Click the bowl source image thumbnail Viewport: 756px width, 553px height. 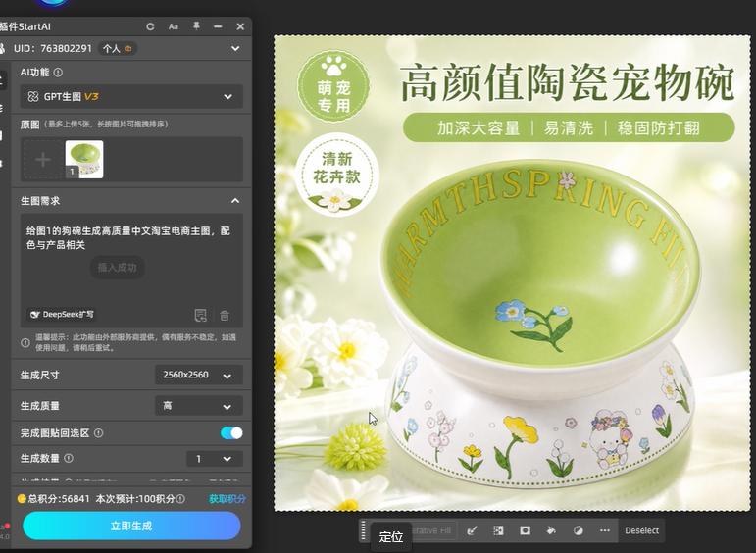pyautogui.click(x=84, y=160)
